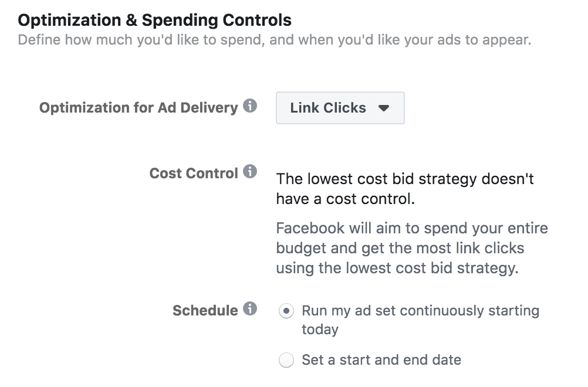
Task: Click the 'Optimization for Ad Delivery' field label
Action: tap(138, 108)
